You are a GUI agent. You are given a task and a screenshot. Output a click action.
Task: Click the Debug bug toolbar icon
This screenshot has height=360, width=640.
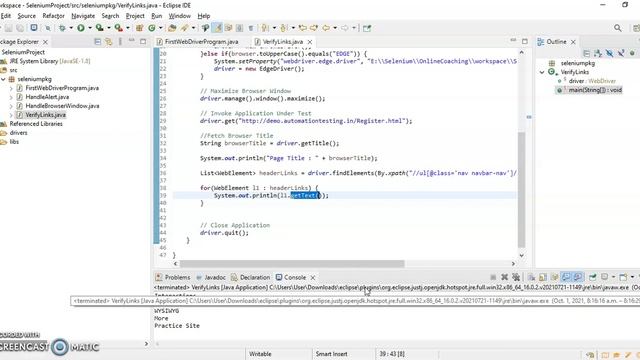click(x=62, y=28)
